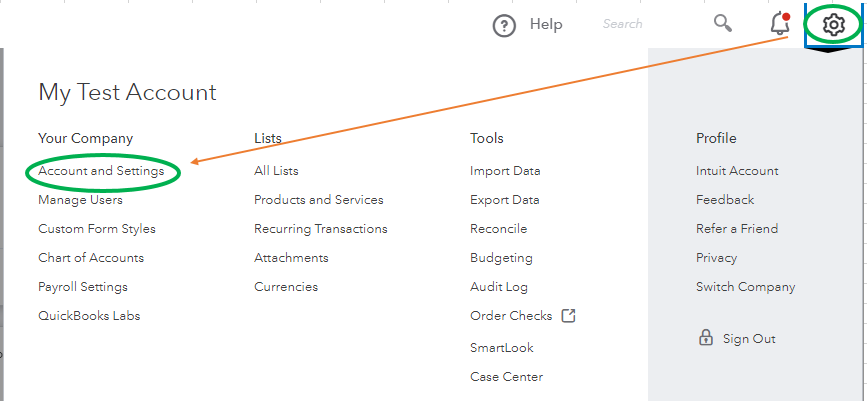
Task: Choose Import Data under Tools
Action: (x=505, y=171)
